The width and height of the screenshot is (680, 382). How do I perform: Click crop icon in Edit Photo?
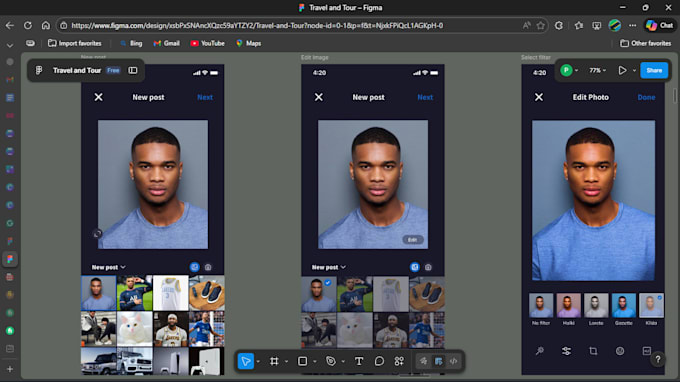(x=593, y=351)
